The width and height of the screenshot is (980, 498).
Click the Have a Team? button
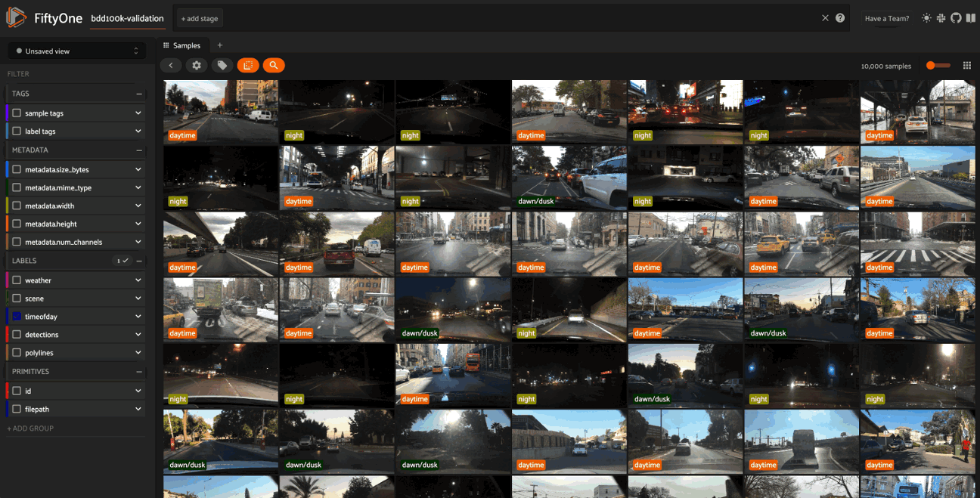(887, 19)
